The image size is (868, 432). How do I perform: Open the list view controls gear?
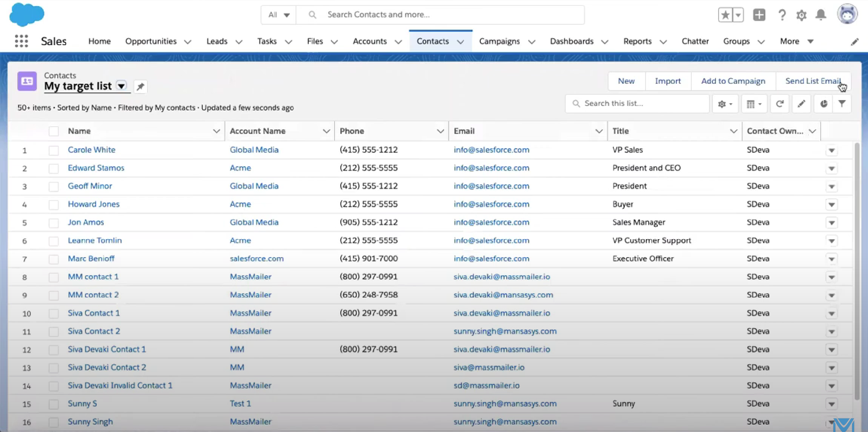pos(725,104)
